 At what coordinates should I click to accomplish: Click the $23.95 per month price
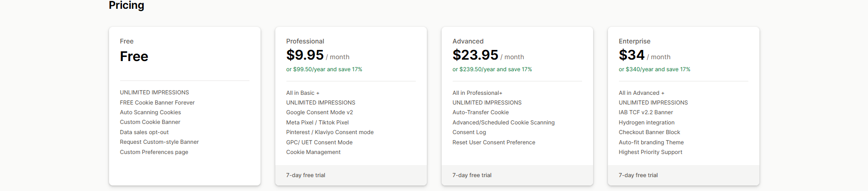(475, 55)
